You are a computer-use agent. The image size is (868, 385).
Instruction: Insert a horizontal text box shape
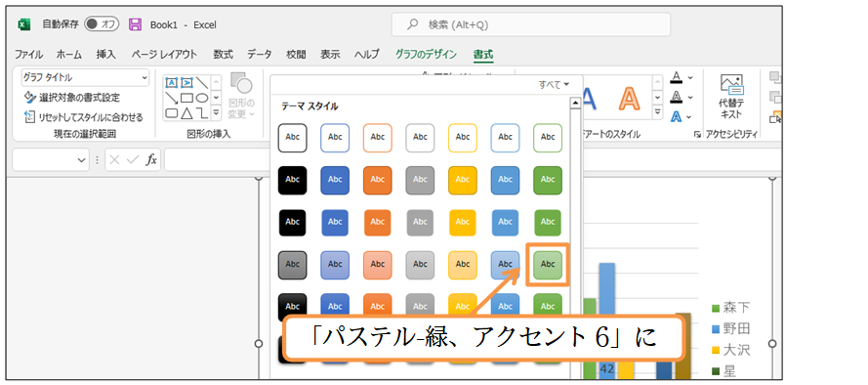click(172, 83)
